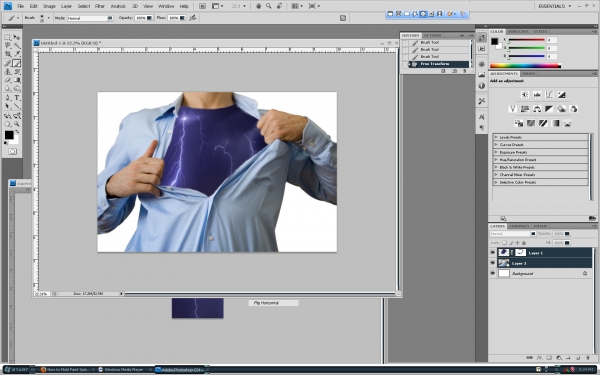Add a Gradient Map adjustment
The image size is (600, 375).
(x=555, y=123)
